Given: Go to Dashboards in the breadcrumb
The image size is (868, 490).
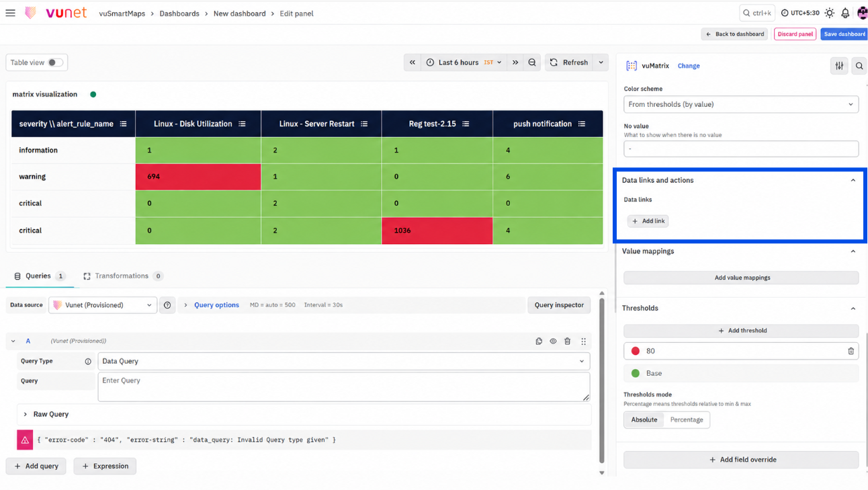Looking at the screenshot, I should click(x=179, y=13).
